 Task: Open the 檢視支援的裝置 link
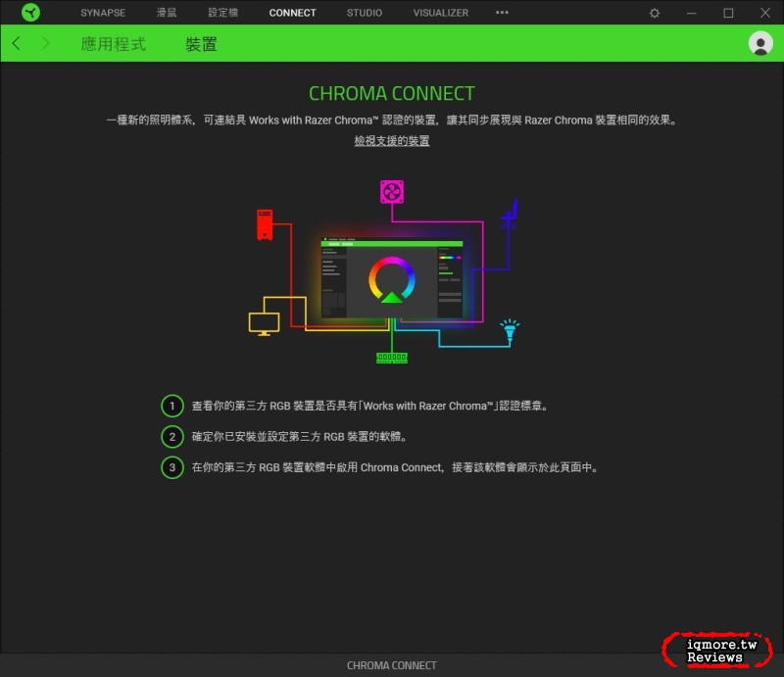[391, 140]
